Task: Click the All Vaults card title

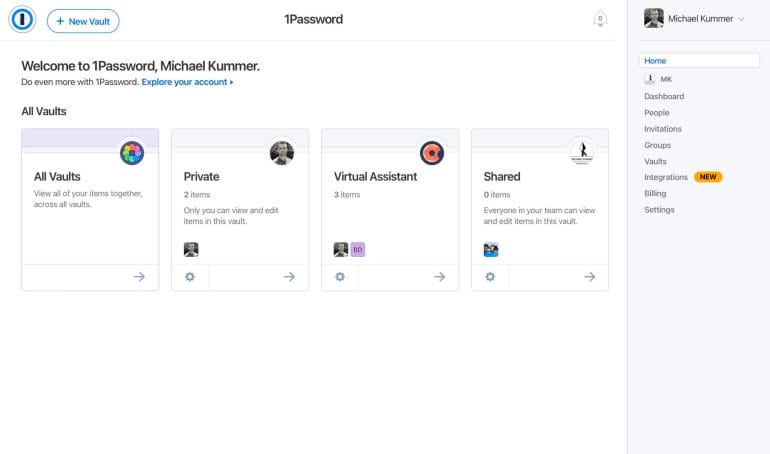Action: (57, 177)
